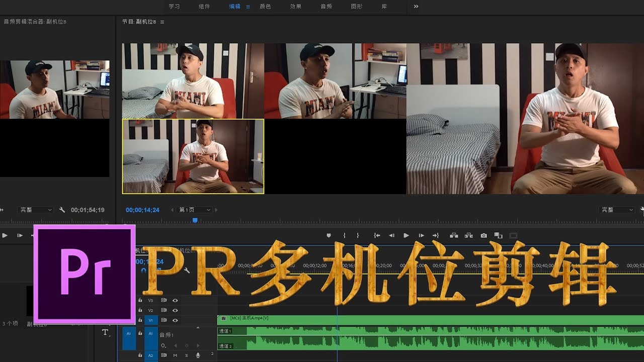Open Program monitor 完整 resolution dropdown

[617, 210]
